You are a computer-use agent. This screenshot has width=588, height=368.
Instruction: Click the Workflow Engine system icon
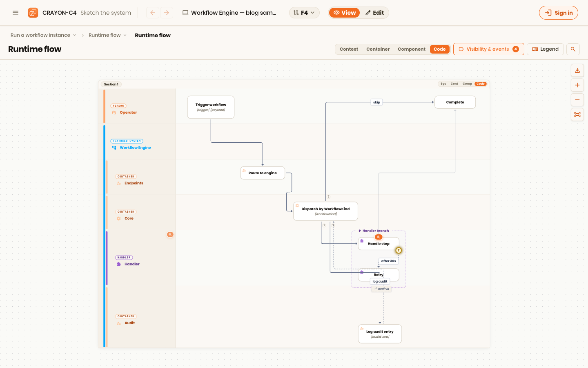114,148
